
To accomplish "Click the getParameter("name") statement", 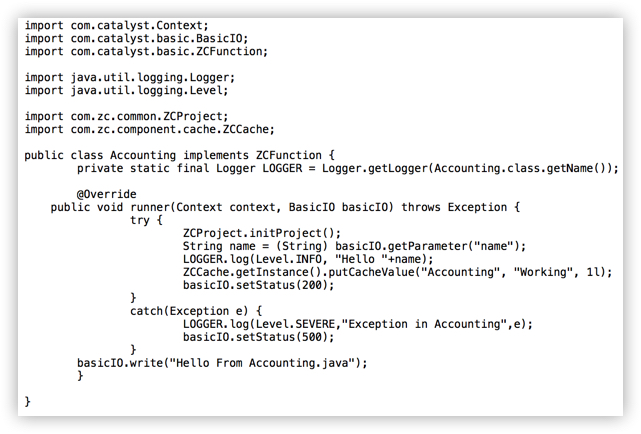I will coord(354,246).
